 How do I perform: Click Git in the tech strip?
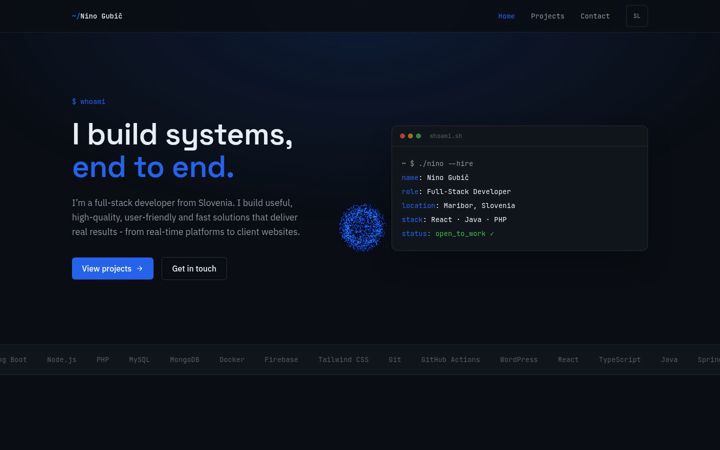coord(394,360)
